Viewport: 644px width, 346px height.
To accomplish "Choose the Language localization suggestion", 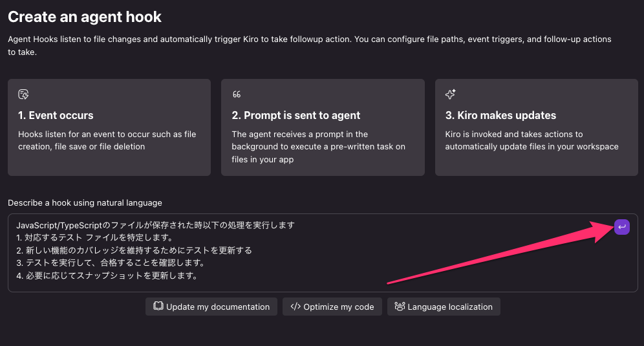I will [x=444, y=307].
